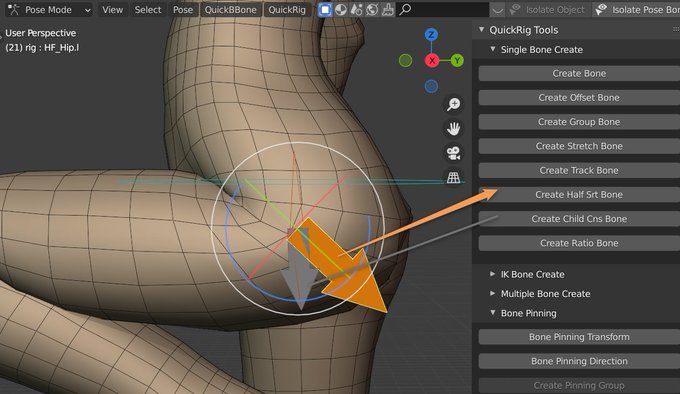Expand the IK Bone Create section
The width and height of the screenshot is (680, 394).
pos(493,274)
